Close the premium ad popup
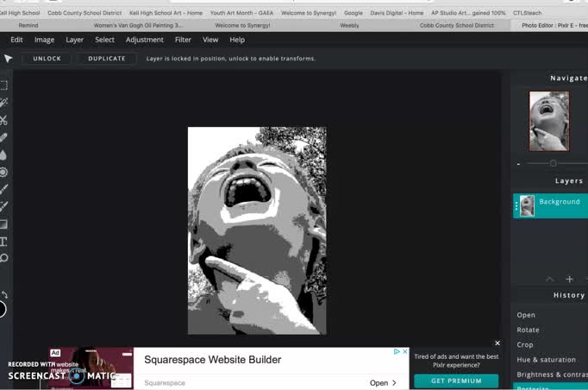The height and width of the screenshot is (390, 588). (497, 343)
